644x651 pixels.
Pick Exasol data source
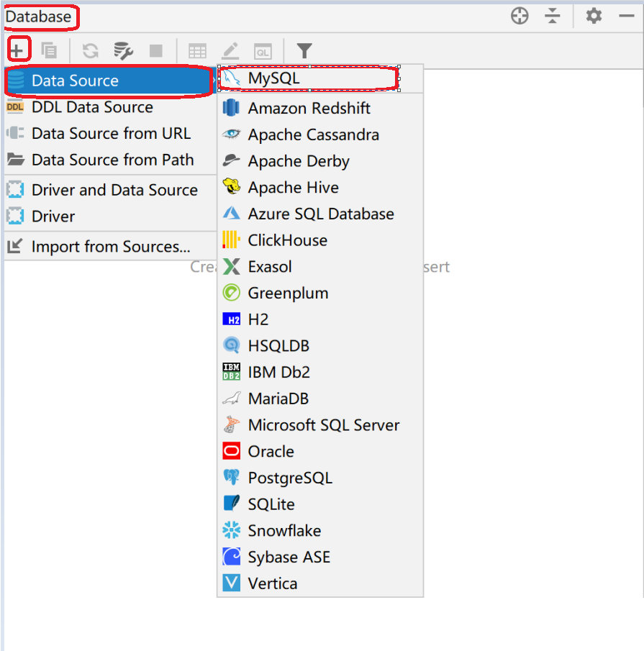(320, 267)
